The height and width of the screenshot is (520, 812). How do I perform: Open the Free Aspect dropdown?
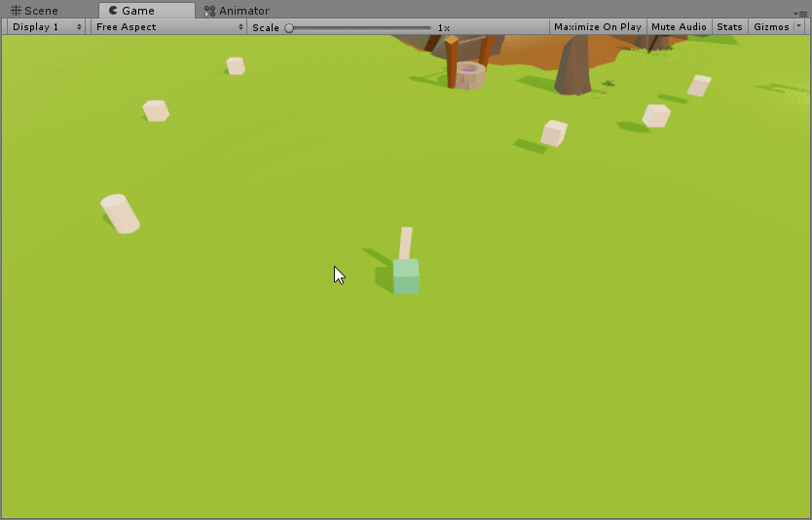click(x=168, y=27)
